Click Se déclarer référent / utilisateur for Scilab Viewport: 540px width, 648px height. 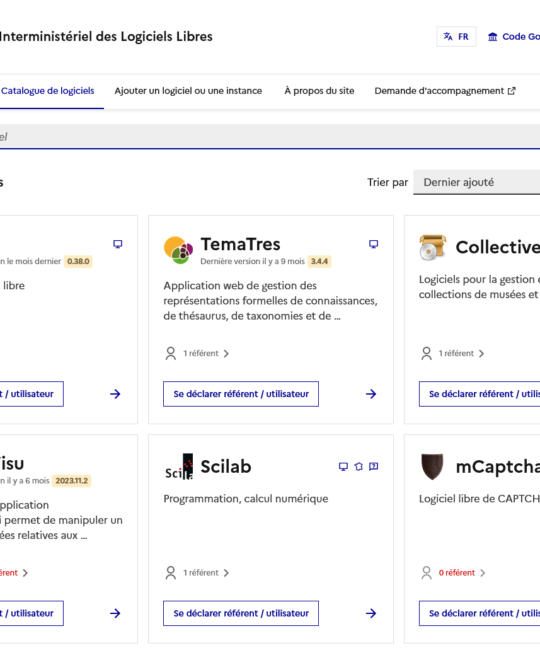pos(241,613)
